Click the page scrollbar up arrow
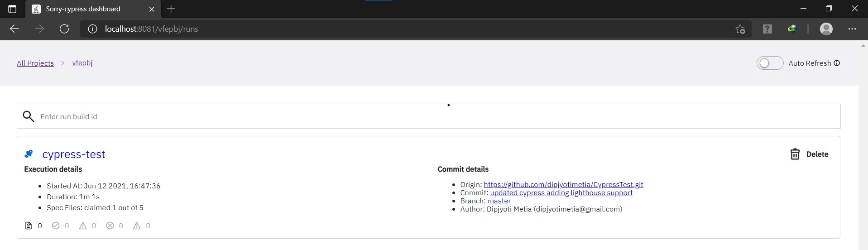This screenshot has height=250, width=868. (x=863, y=45)
